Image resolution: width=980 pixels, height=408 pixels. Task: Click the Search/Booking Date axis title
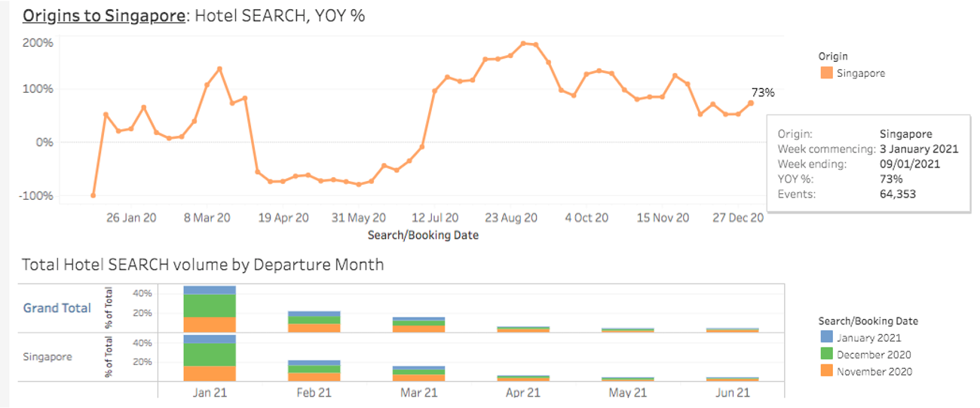tap(423, 235)
